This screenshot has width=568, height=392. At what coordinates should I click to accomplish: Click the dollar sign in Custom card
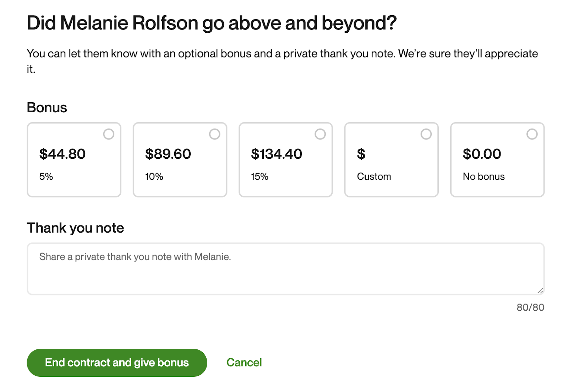click(x=361, y=154)
